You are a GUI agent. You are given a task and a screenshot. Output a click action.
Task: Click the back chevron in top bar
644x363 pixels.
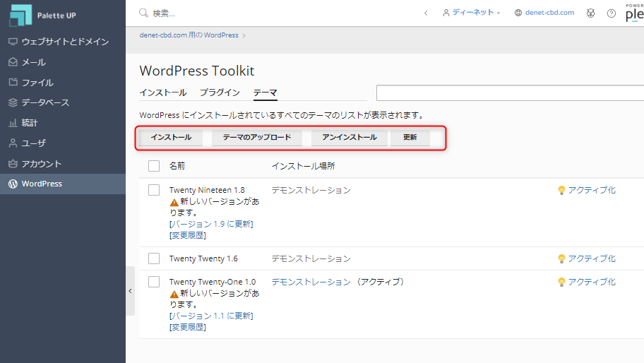[426, 13]
